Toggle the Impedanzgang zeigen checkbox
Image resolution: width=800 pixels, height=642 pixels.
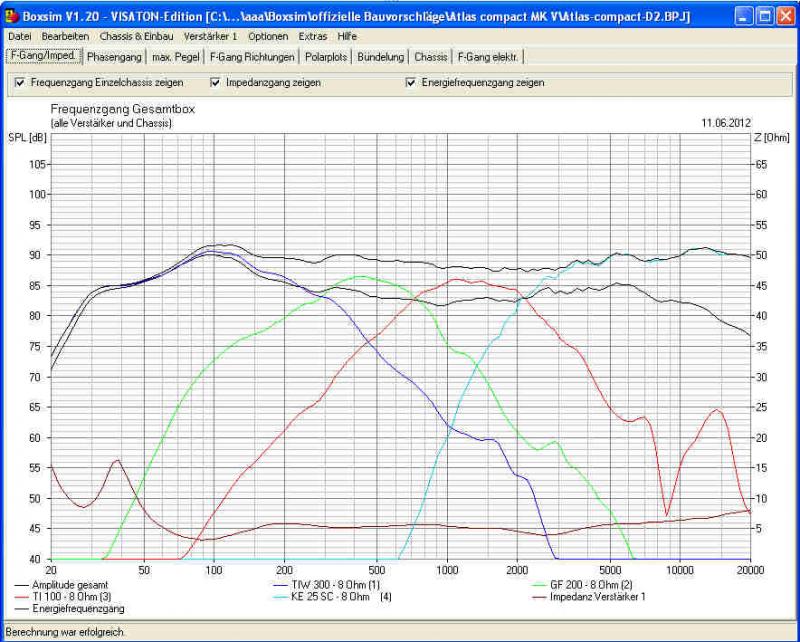point(215,83)
